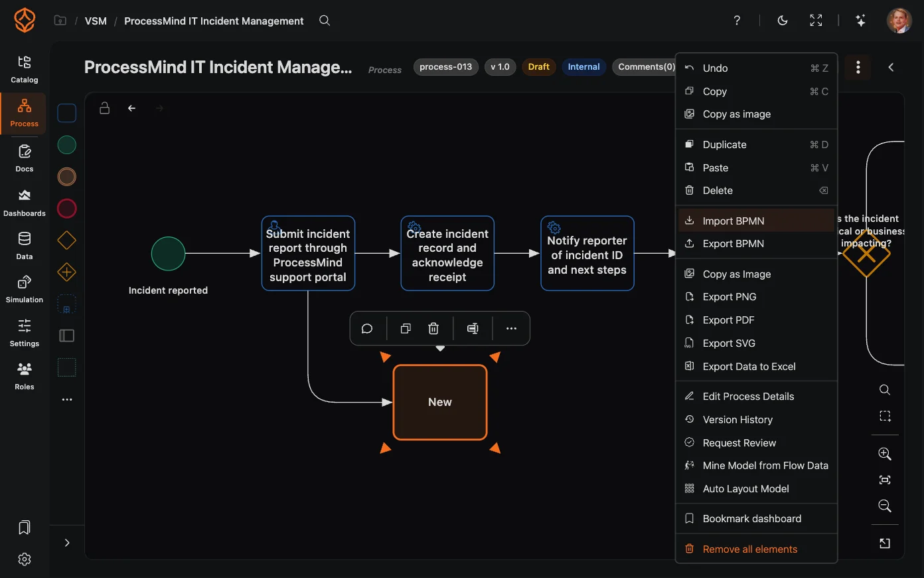Image resolution: width=924 pixels, height=578 pixels.
Task: Choose Copy with ⌘C shortcut in menu
Action: (x=756, y=92)
